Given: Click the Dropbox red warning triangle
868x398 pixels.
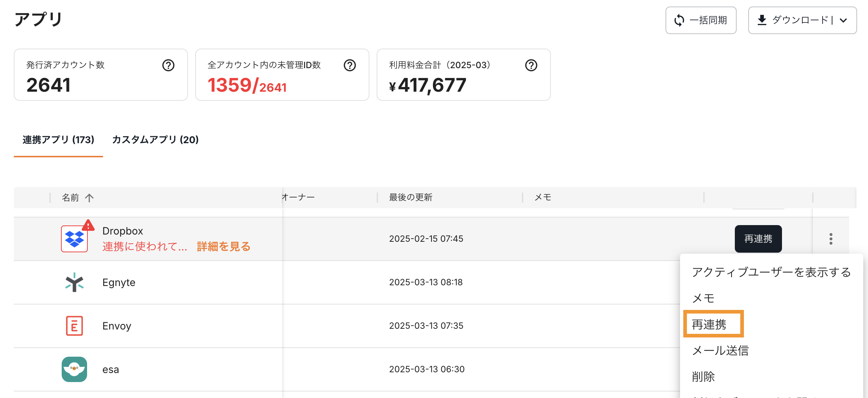Looking at the screenshot, I should coord(88,225).
